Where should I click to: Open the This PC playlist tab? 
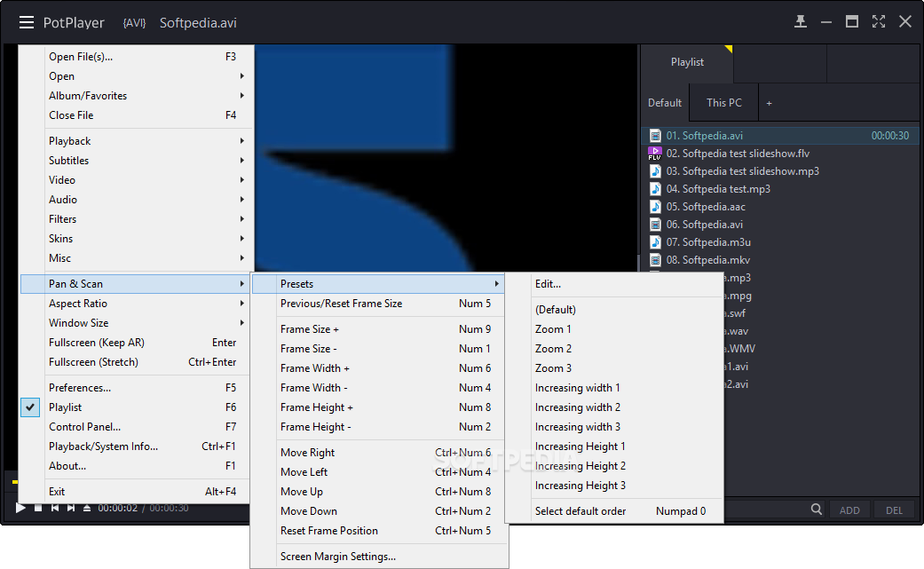click(x=723, y=102)
